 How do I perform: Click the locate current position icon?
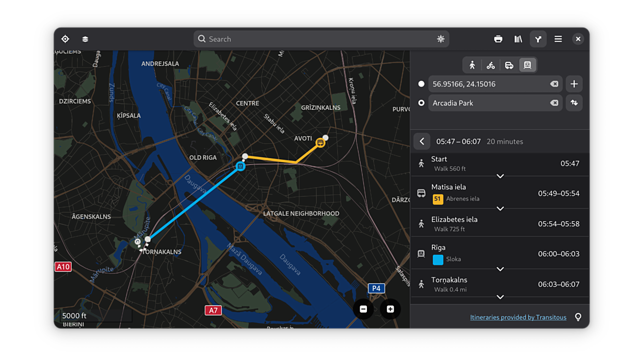(x=65, y=39)
